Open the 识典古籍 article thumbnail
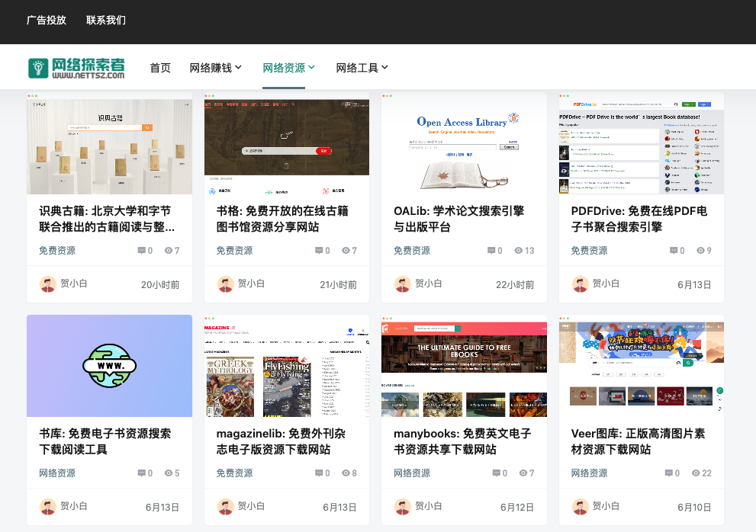The width and height of the screenshot is (756, 532). click(109, 143)
